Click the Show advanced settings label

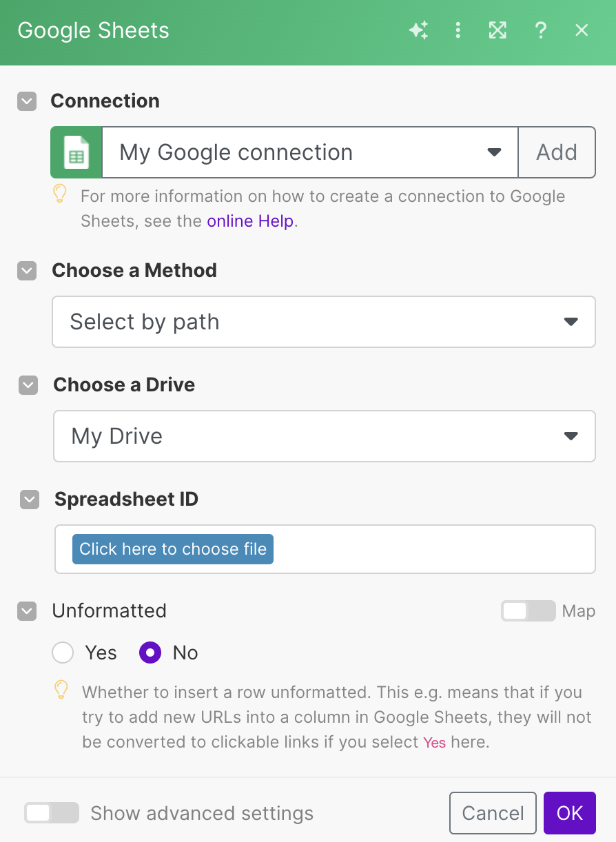(x=202, y=813)
